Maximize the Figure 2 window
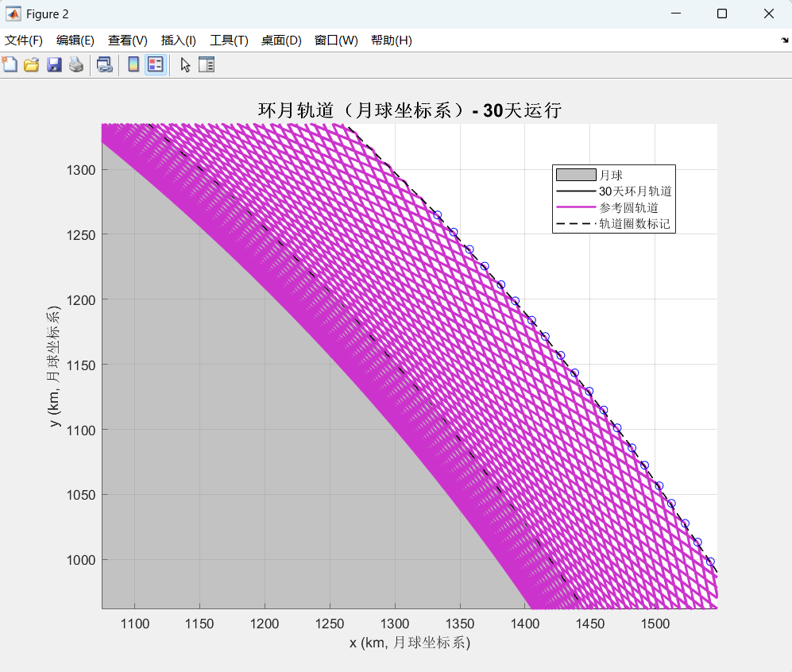The image size is (792, 672). [722, 14]
